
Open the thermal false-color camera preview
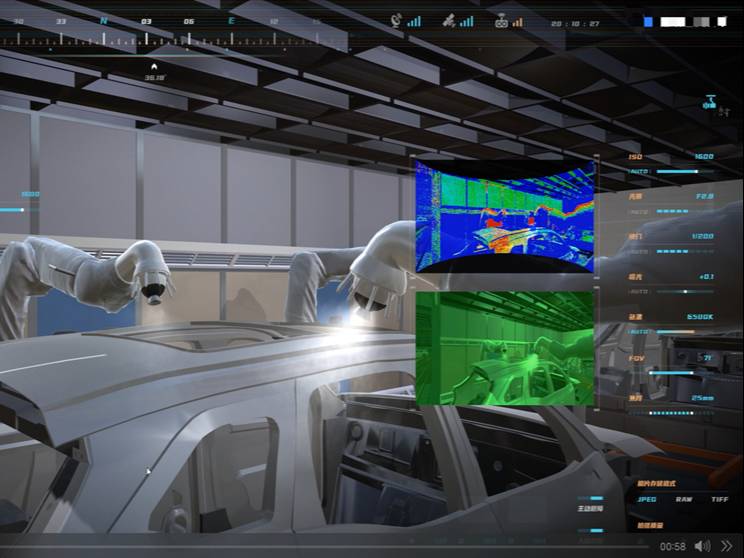505,217
